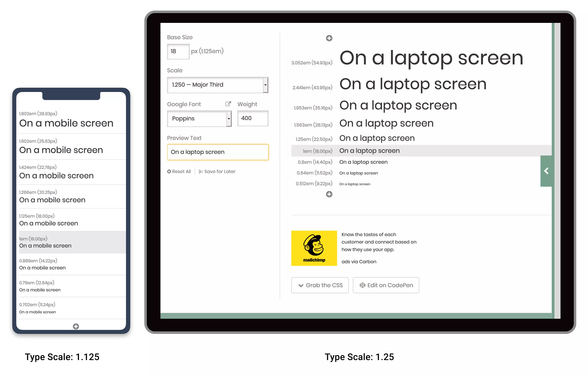This screenshot has height=377, width=588.
Task: Click the Preview Text input field
Action: coord(217,152)
